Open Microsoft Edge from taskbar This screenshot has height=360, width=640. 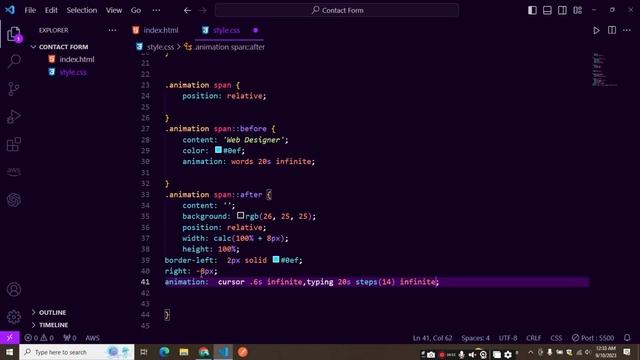click(x=164, y=352)
